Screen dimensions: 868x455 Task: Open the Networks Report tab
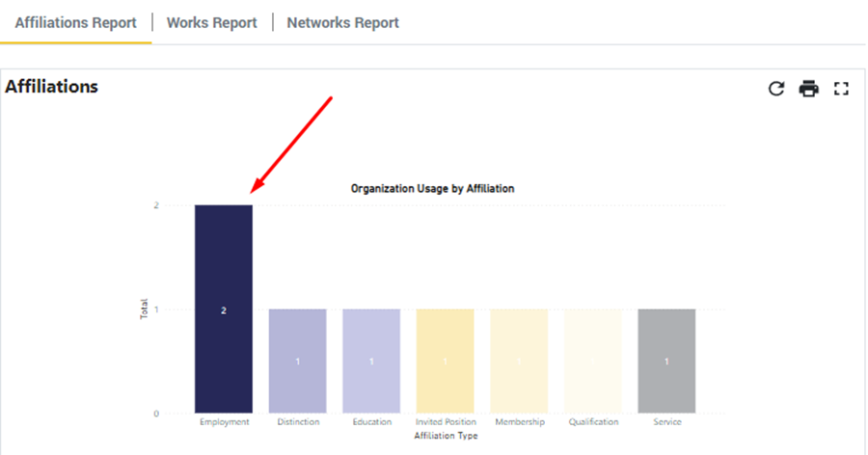[342, 22]
